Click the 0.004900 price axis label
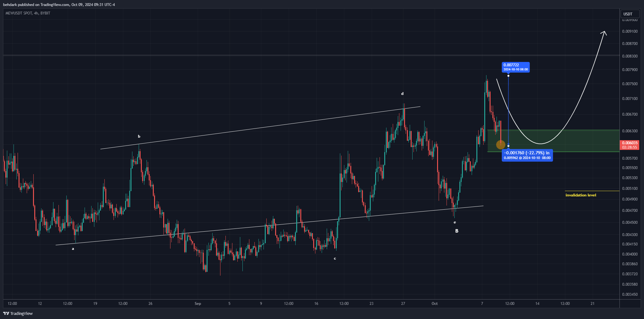 tap(630, 199)
